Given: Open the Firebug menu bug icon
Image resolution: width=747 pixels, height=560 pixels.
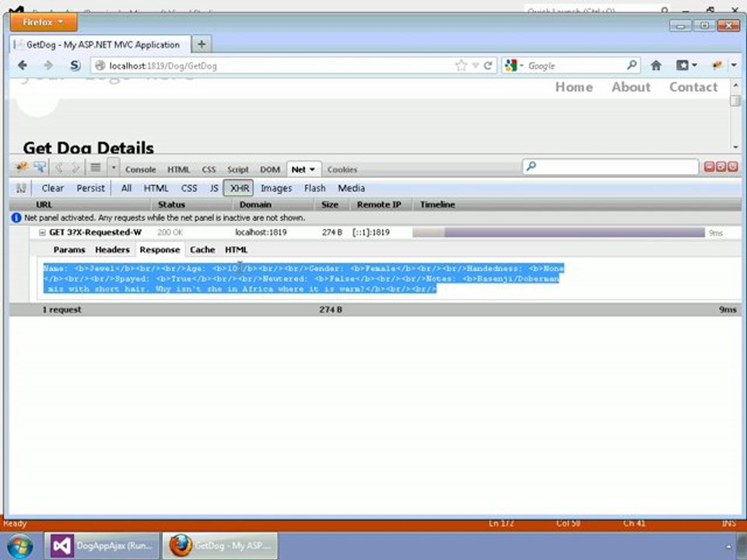Looking at the screenshot, I should (22, 167).
